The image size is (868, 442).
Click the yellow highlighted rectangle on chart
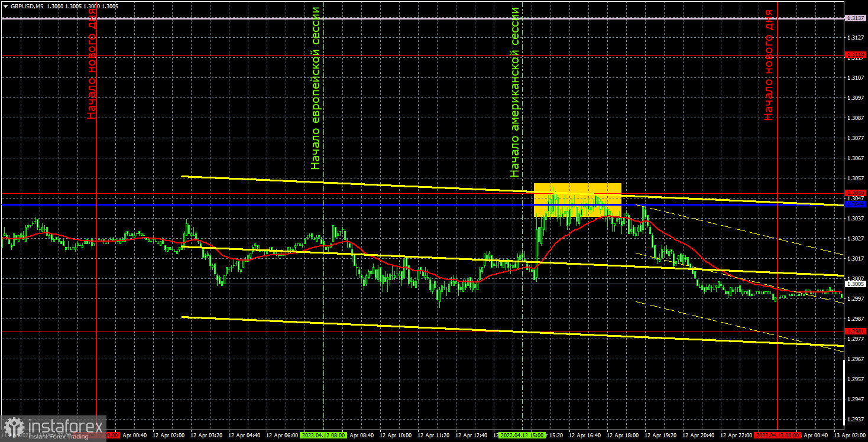(x=577, y=200)
